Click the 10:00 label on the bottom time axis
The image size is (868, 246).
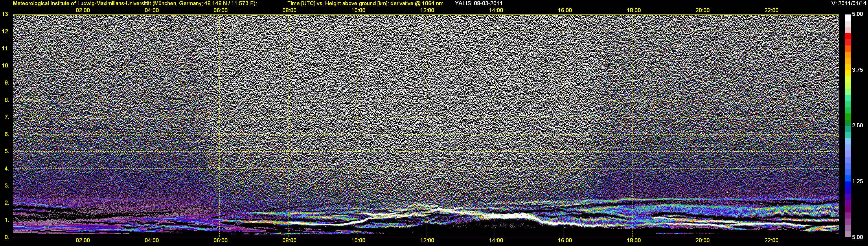point(358,241)
